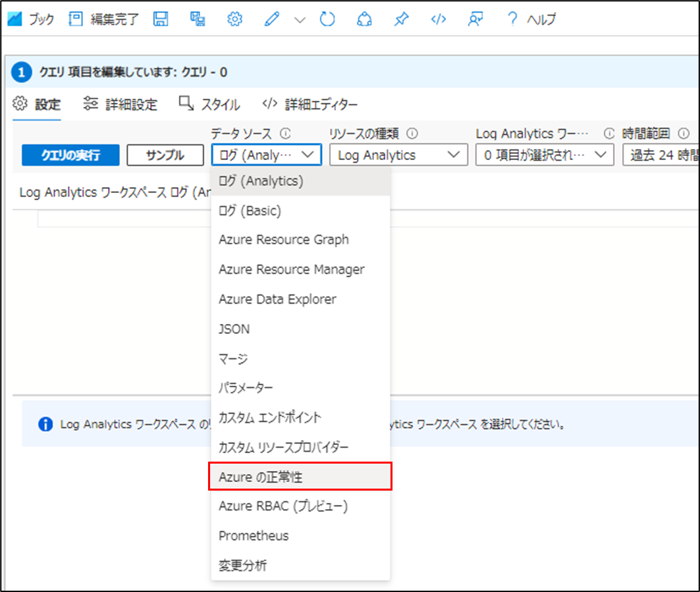This screenshot has height=592, width=700.
Task: Collapse the データソース dropdown box
Action: tap(267, 155)
